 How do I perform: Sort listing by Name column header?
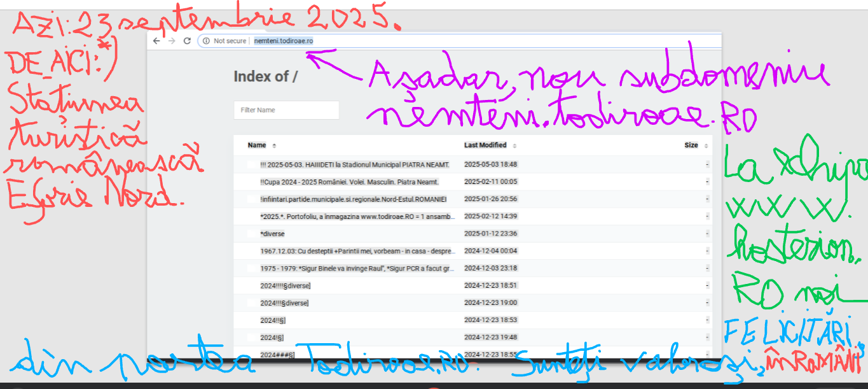click(257, 145)
